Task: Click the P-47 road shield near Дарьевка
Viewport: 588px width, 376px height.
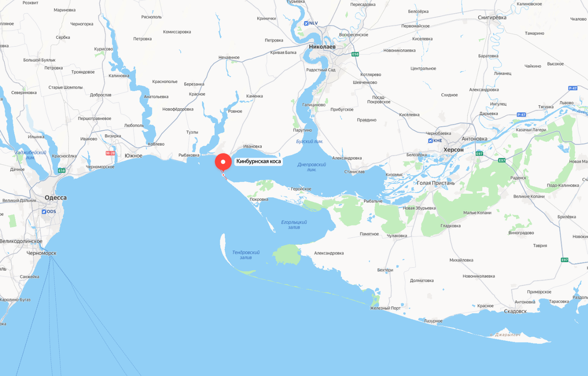Action: [521, 114]
